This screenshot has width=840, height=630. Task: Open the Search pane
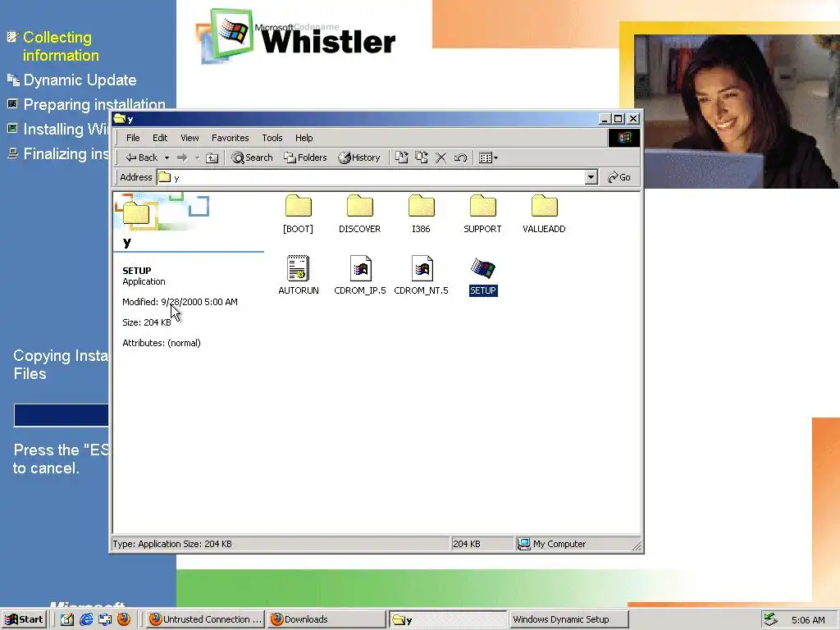point(253,157)
